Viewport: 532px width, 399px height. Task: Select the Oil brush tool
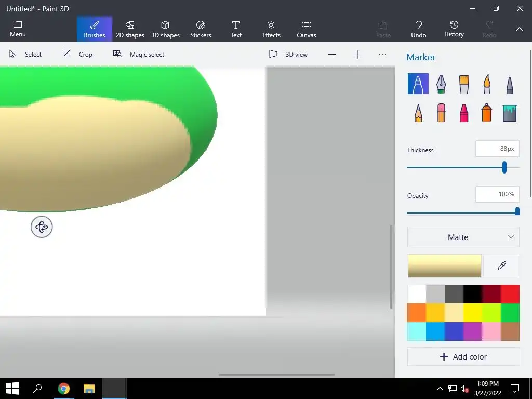(464, 84)
